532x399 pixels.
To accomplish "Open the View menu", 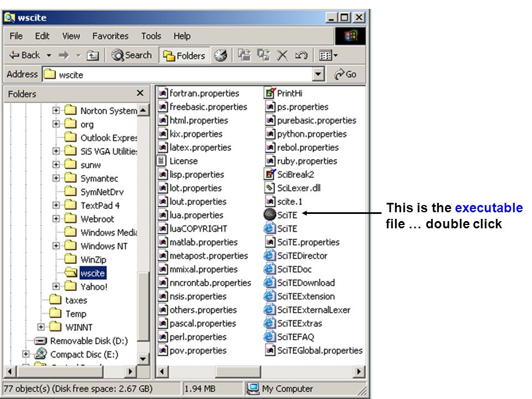I will 71,35.
